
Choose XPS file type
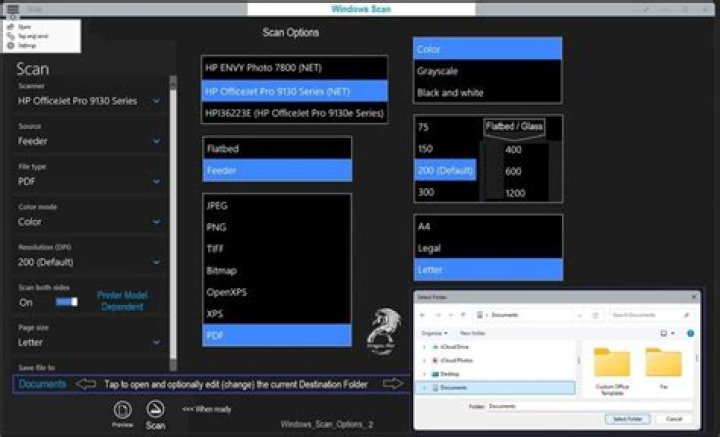277,314
